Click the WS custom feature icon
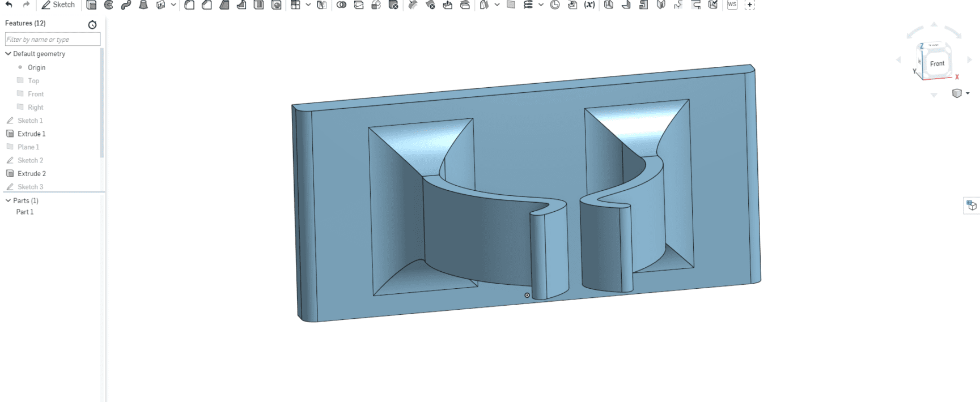The image size is (980, 402). (732, 5)
